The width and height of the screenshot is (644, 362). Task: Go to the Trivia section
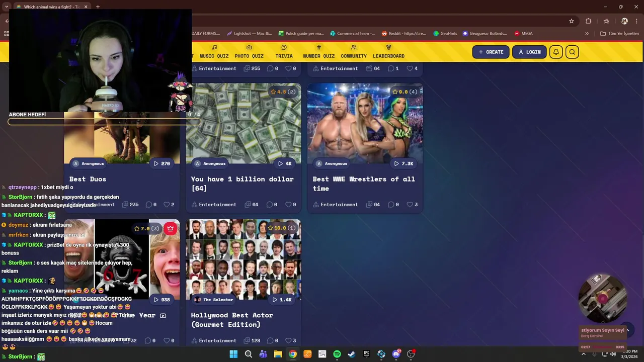pyautogui.click(x=284, y=52)
